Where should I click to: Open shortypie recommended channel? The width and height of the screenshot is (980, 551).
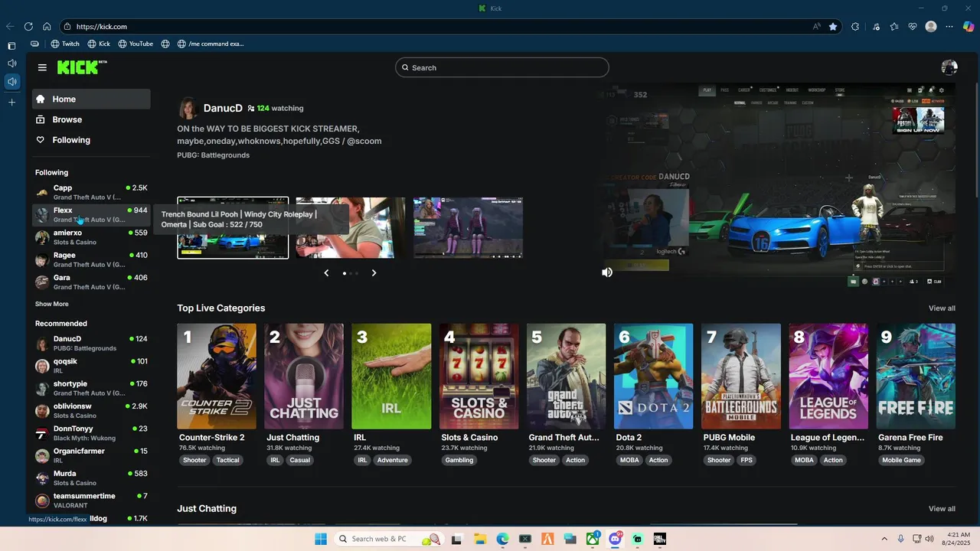(x=91, y=388)
